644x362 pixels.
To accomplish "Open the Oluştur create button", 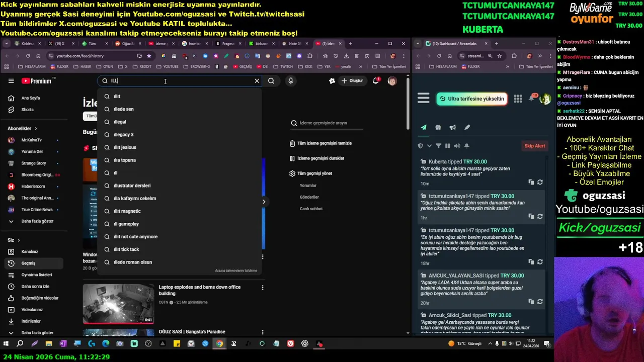I will 352,80.
